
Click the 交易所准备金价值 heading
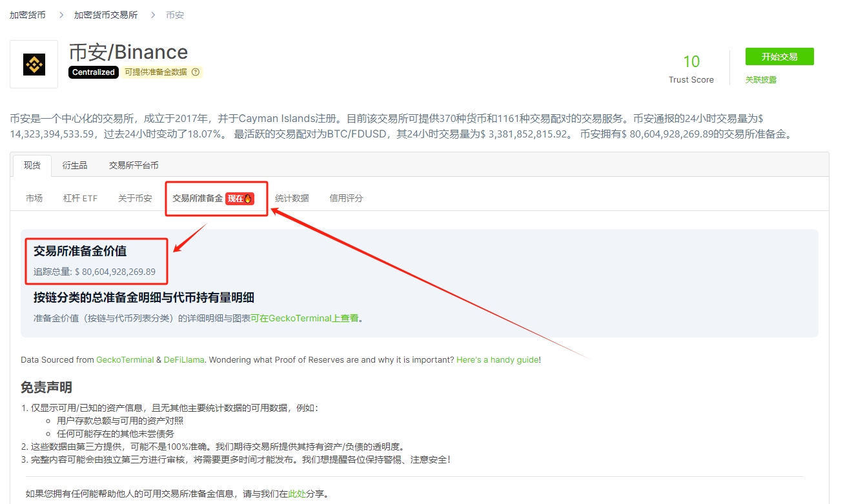click(x=80, y=251)
